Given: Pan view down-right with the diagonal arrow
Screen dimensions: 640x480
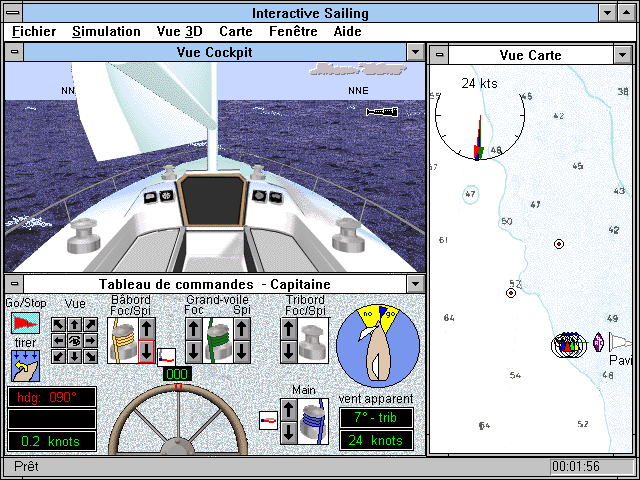Looking at the screenshot, I should 91,356.
